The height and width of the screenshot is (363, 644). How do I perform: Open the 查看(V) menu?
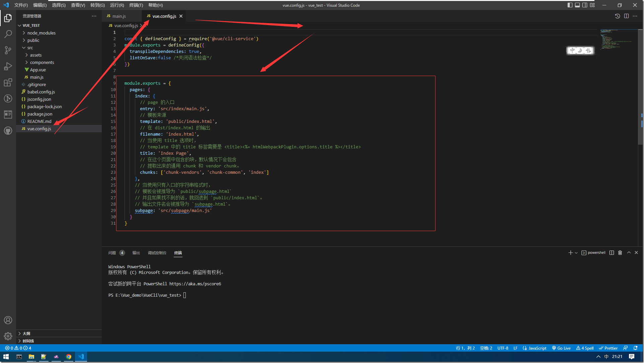[78, 5]
